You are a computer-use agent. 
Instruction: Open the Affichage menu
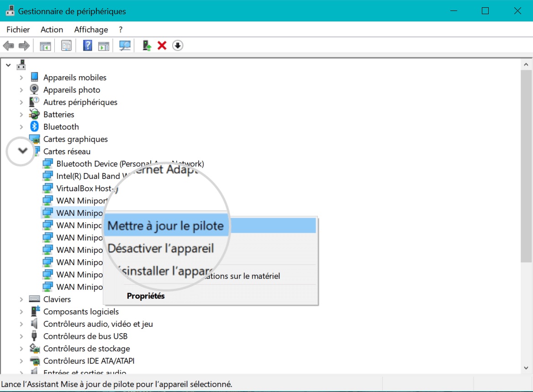click(x=91, y=30)
